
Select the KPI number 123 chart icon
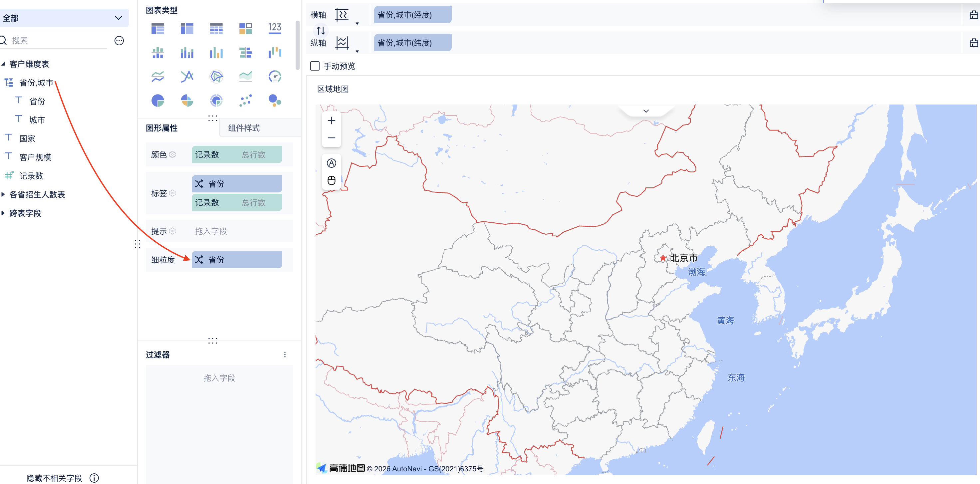[274, 29]
